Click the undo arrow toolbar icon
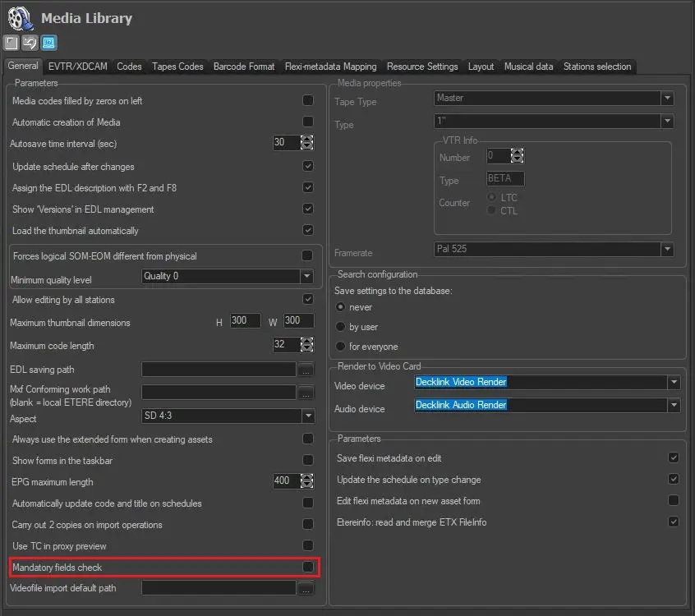This screenshot has height=616, width=695. pyautogui.click(x=30, y=43)
